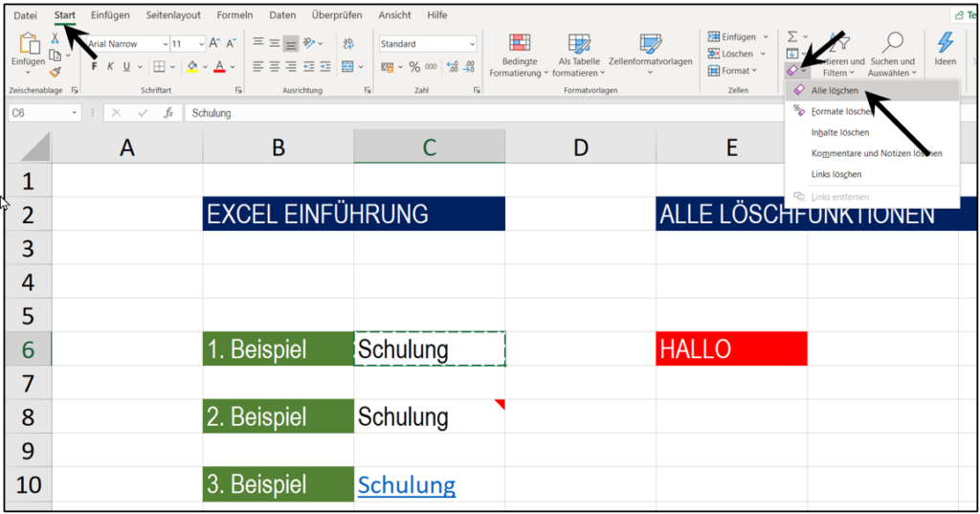Click the Wrap Text (ab) icon
Screen dimensions: 980x514
pyautogui.click(x=348, y=43)
